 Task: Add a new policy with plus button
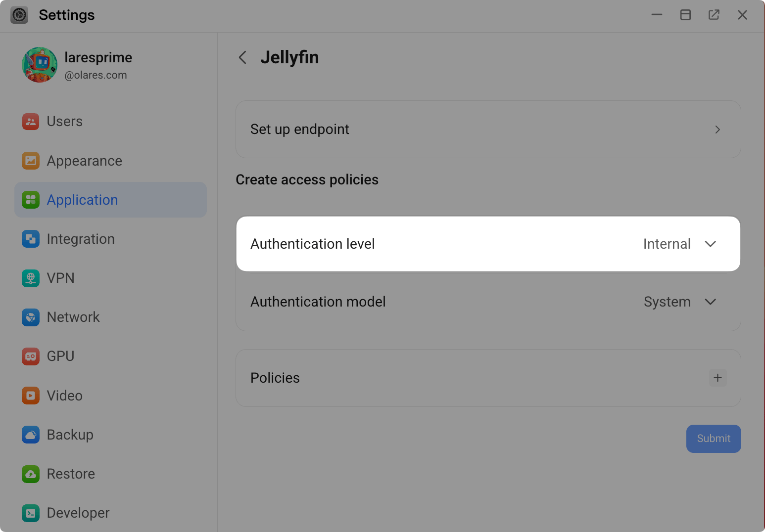coord(717,378)
